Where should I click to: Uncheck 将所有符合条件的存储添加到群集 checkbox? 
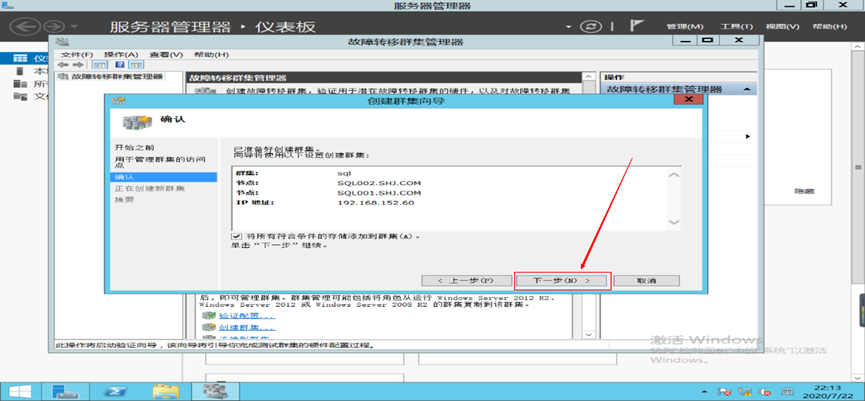(237, 236)
